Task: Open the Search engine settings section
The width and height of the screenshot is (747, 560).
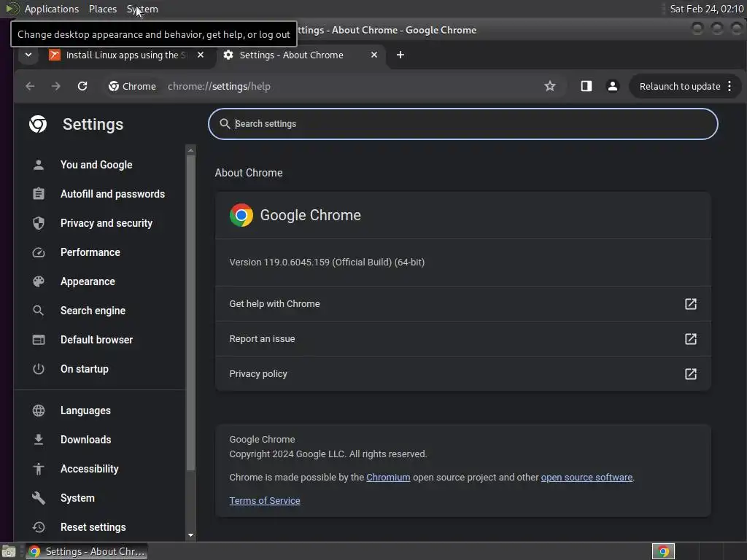Action: click(x=93, y=311)
